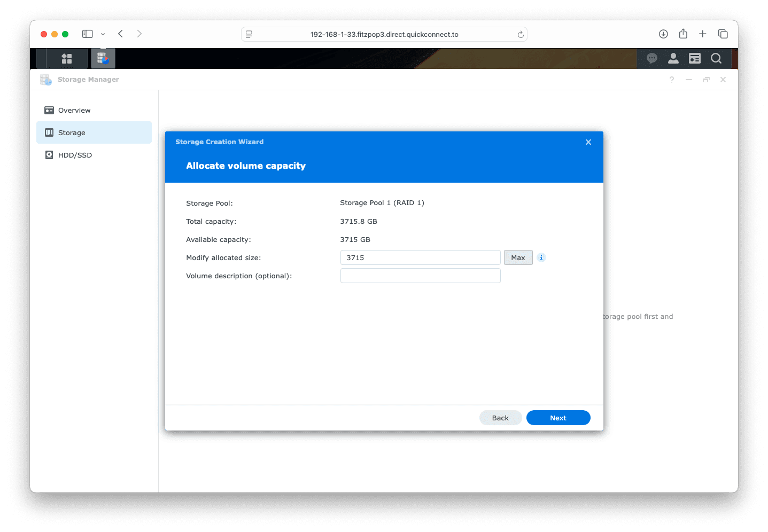The width and height of the screenshot is (768, 532).
Task: Open the HDD/SSD section
Action: (x=75, y=155)
